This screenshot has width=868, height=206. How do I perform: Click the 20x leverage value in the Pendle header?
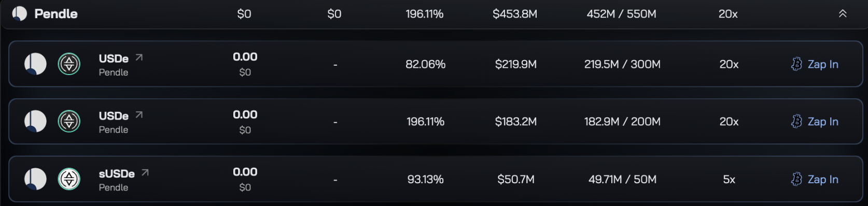[x=728, y=14]
